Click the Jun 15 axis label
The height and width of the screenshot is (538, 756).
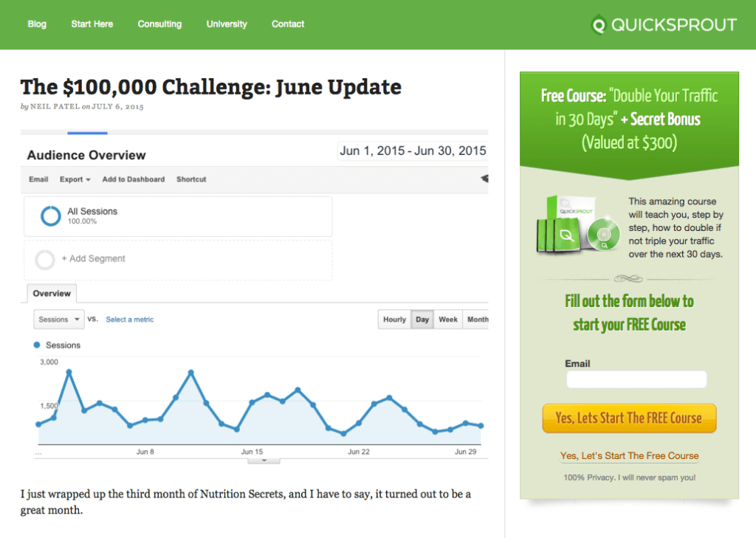[x=252, y=452]
